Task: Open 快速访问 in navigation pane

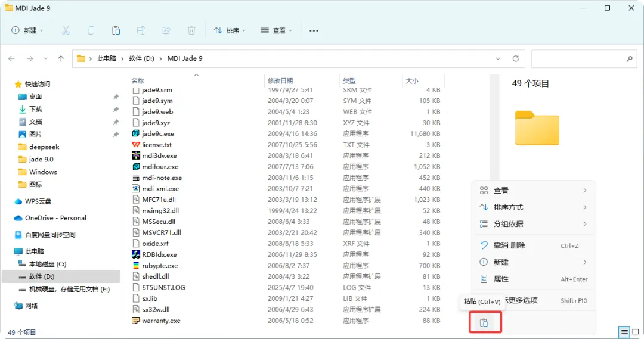Action: click(x=38, y=84)
